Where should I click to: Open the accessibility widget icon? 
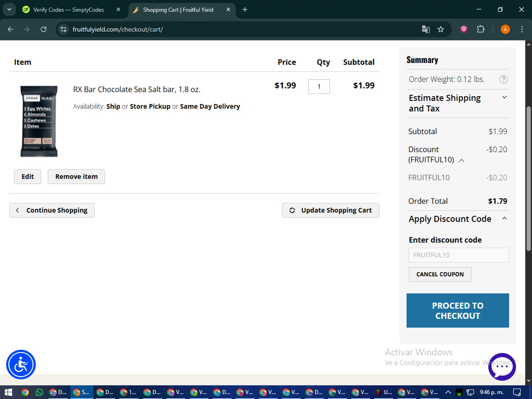point(21,365)
